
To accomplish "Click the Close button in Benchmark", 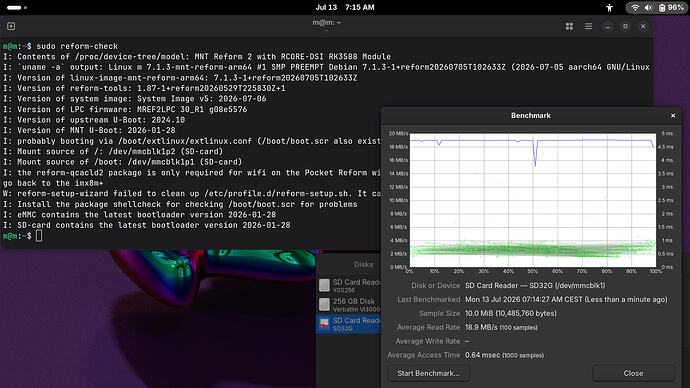I will [633, 373].
